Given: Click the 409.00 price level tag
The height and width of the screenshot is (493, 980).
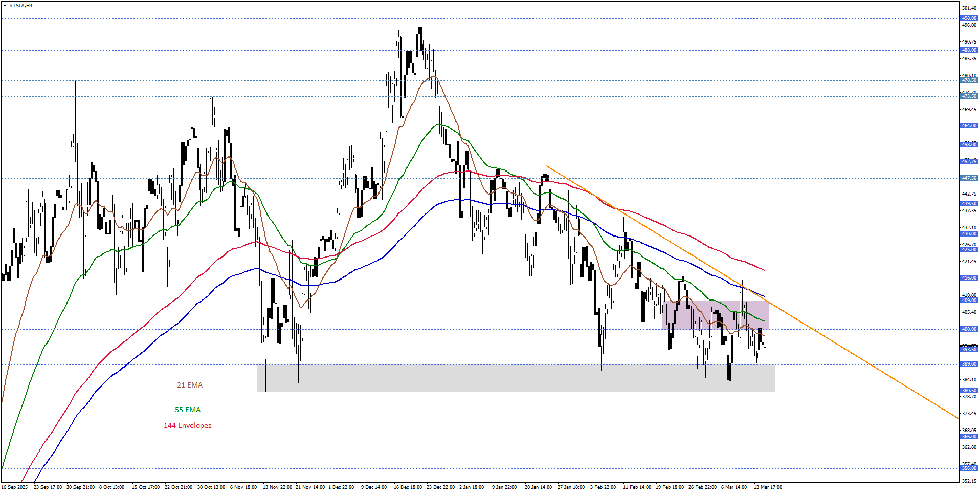Looking at the screenshot, I should [x=969, y=301].
